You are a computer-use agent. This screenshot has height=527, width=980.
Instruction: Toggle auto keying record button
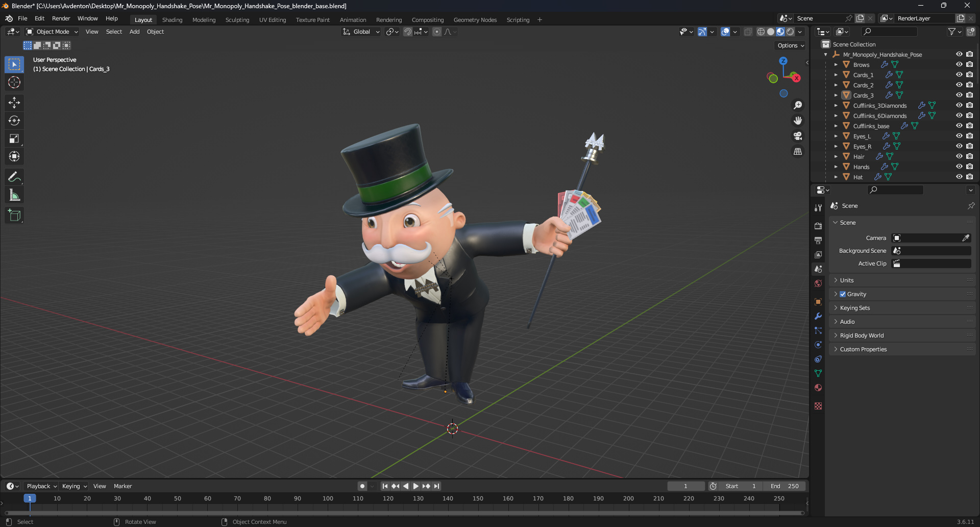pos(362,486)
